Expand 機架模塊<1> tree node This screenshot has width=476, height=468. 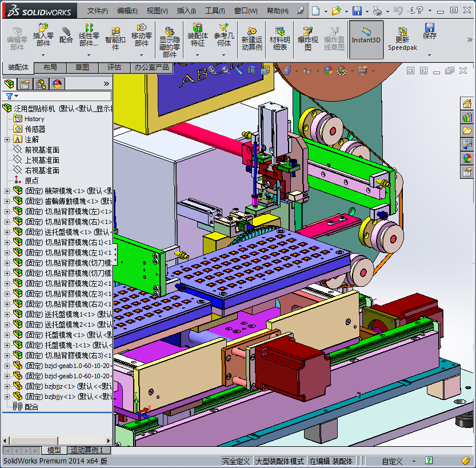(7, 191)
